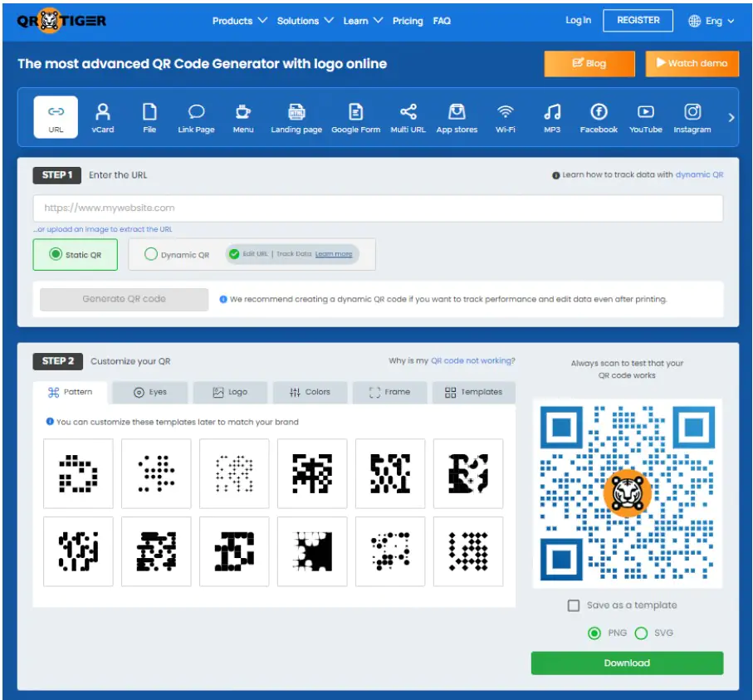This screenshot has width=753, height=700.
Task: Switch to the Pattern tab
Action: click(71, 392)
